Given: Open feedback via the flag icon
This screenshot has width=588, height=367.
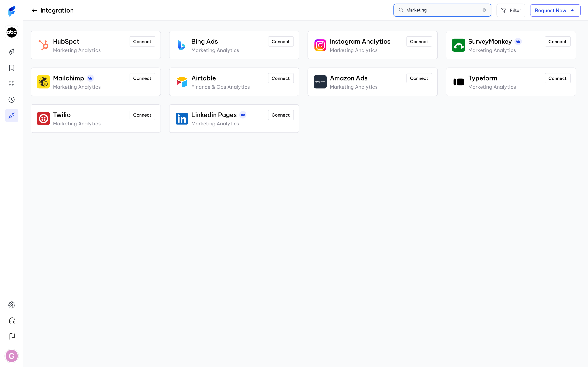Looking at the screenshot, I should [11, 336].
